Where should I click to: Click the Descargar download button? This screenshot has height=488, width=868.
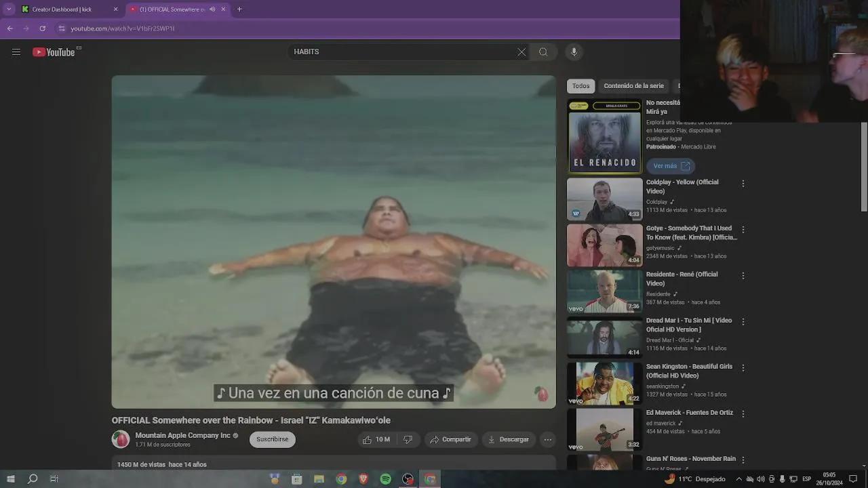point(508,439)
